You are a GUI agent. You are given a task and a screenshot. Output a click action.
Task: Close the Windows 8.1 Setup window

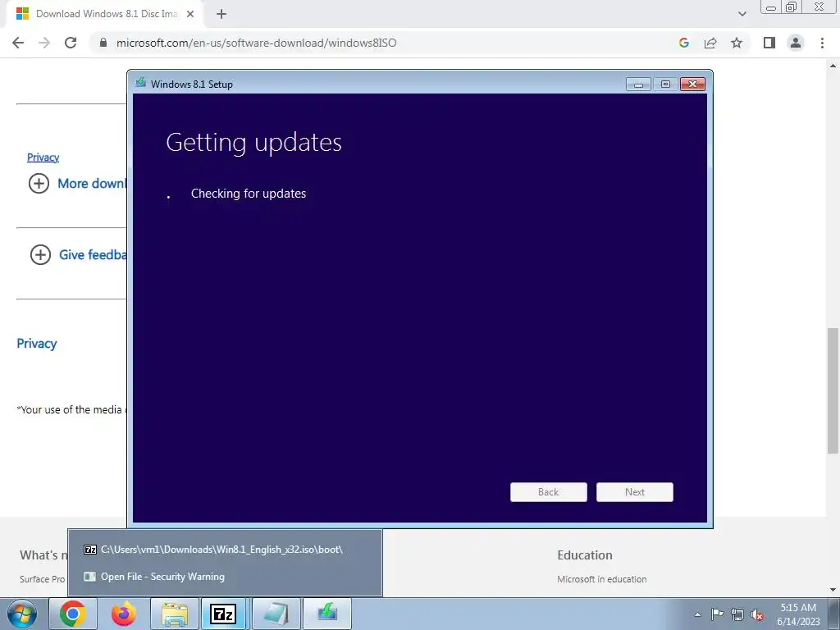click(x=692, y=84)
